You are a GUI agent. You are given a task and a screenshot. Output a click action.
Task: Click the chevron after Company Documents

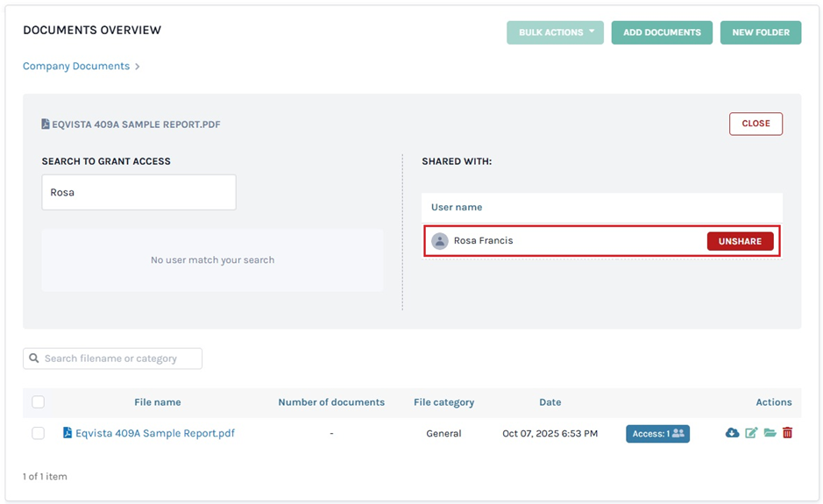click(138, 67)
